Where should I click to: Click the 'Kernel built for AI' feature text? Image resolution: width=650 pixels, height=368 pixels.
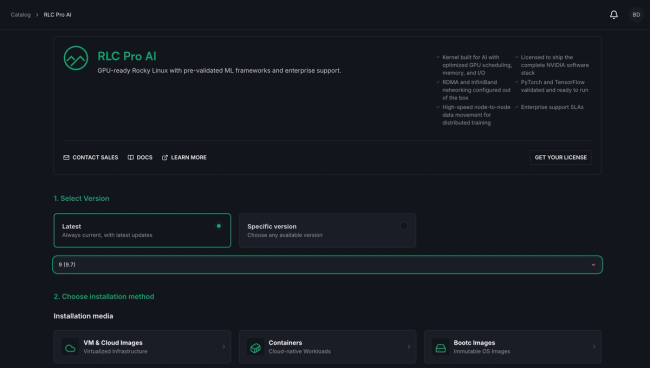pos(477,65)
